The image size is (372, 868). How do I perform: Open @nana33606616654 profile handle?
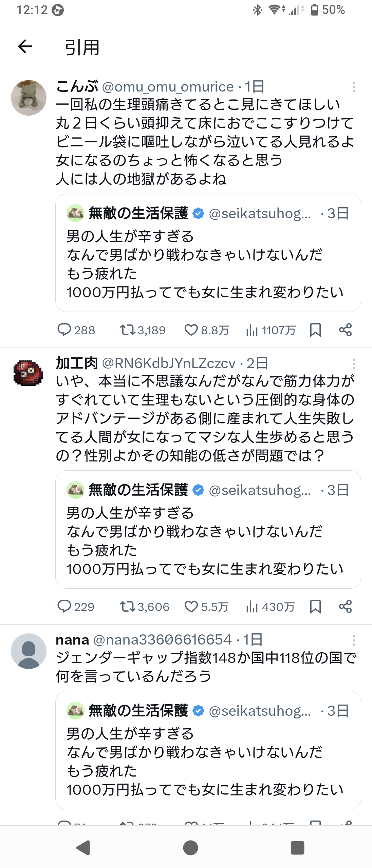162,640
